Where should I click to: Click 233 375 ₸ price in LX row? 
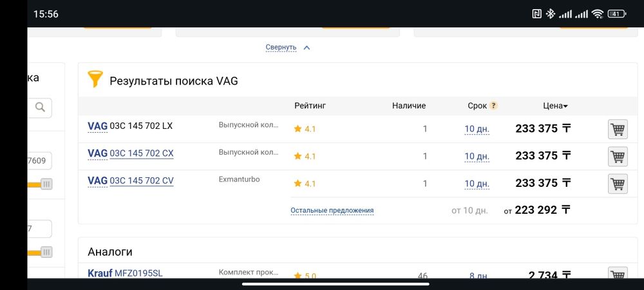click(x=543, y=129)
